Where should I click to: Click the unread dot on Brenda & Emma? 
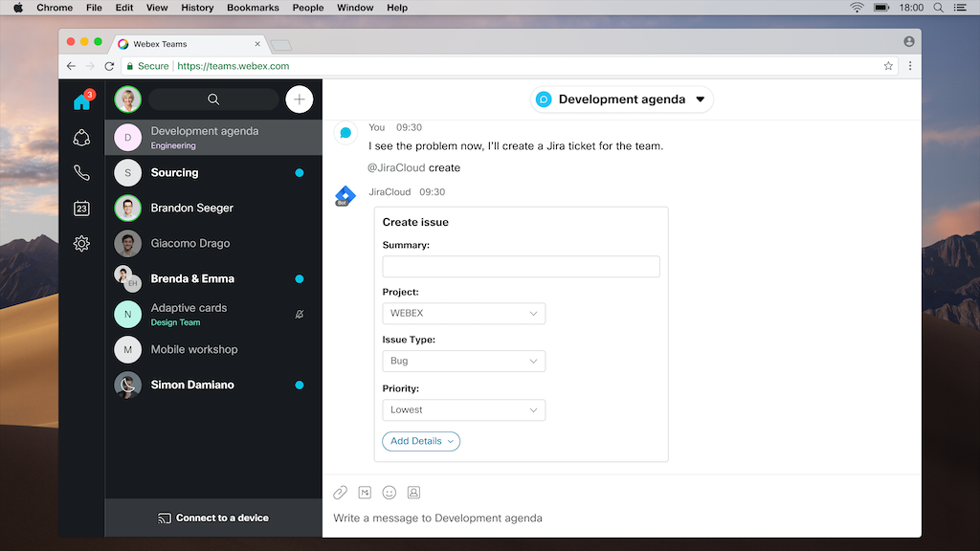300,278
